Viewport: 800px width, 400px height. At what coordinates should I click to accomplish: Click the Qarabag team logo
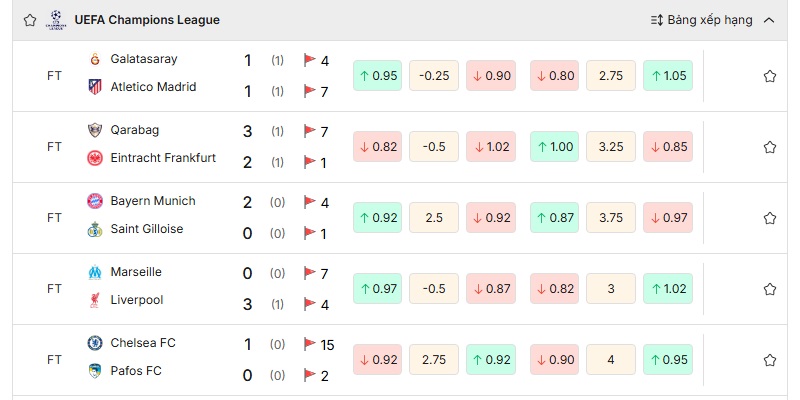(x=95, y=130)
